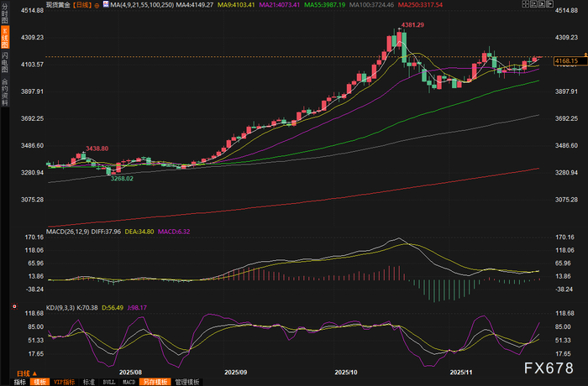This screenshot has height=386, width=588.
Task: Expand the 日线 period selector at bottom left
Action: click(27, 373)
